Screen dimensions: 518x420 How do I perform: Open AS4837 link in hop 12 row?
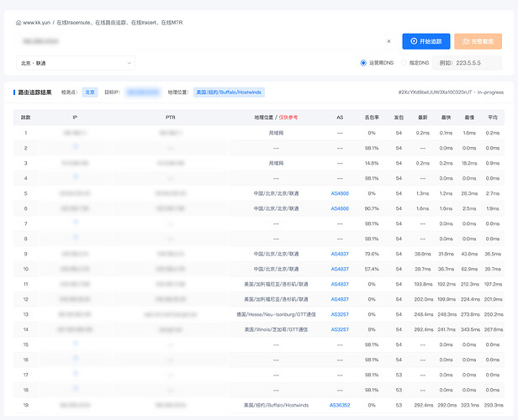[340, 299]
